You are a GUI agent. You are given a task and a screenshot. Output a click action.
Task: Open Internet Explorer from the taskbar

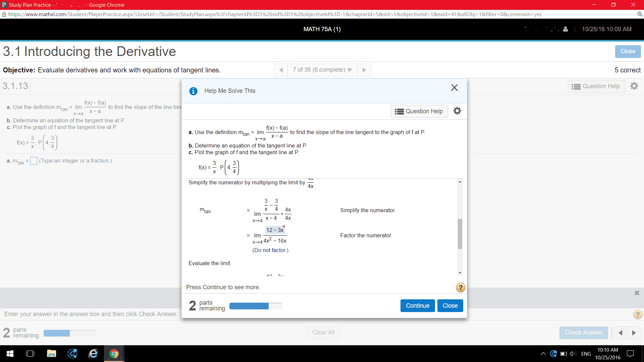click(93, 354)
